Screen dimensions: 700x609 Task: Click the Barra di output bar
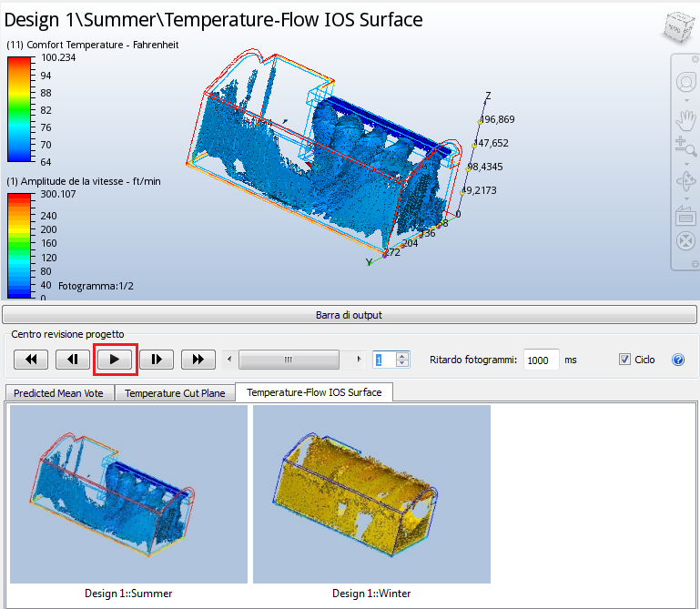coord(350,315)
